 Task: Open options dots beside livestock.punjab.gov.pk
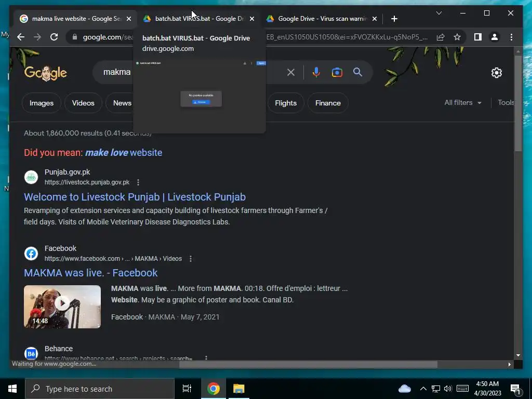[138, 182]
